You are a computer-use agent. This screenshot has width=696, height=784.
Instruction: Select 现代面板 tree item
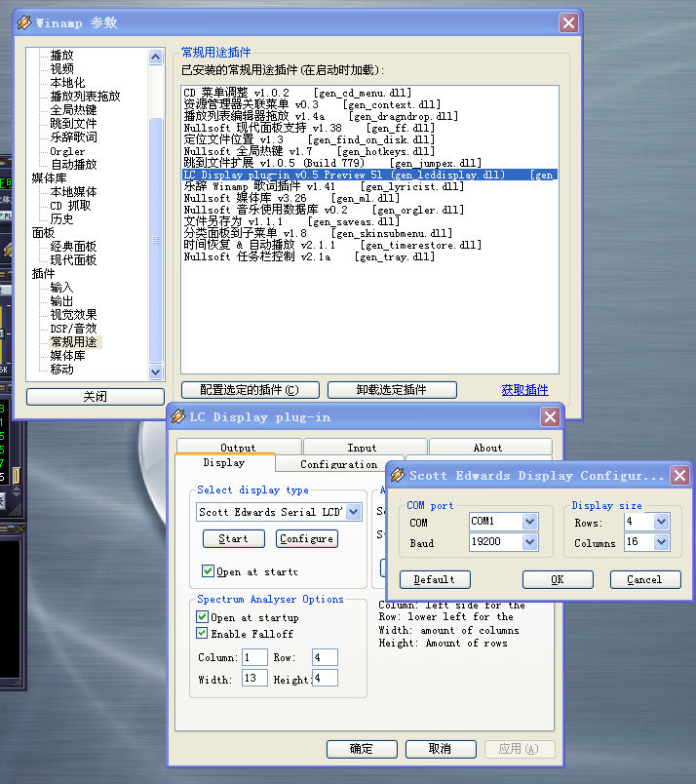click(73, 260)
